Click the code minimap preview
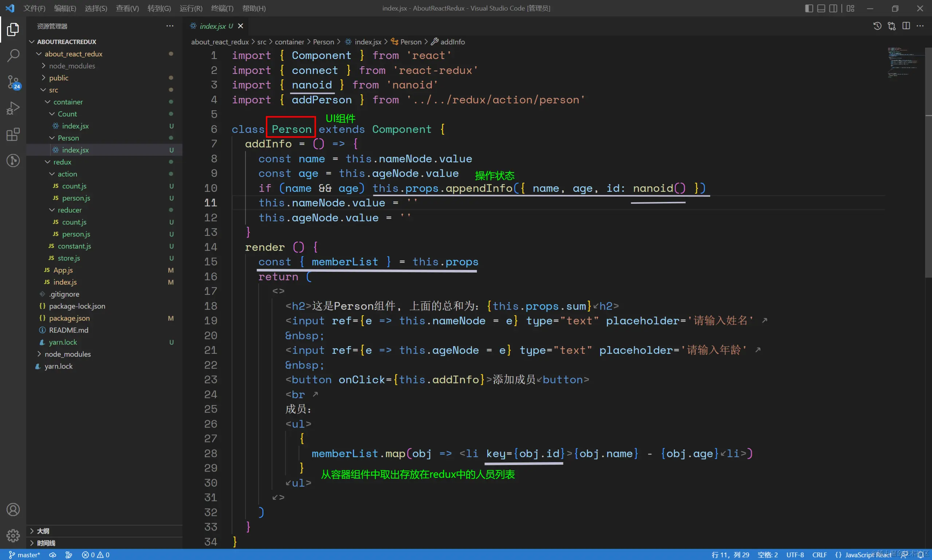The height and width of the screenshot is (560, 932). click(902, 62)
